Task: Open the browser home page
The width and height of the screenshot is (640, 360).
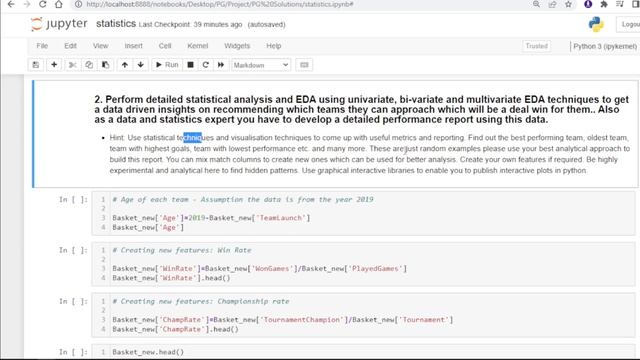Action: [x=59, y=4]
